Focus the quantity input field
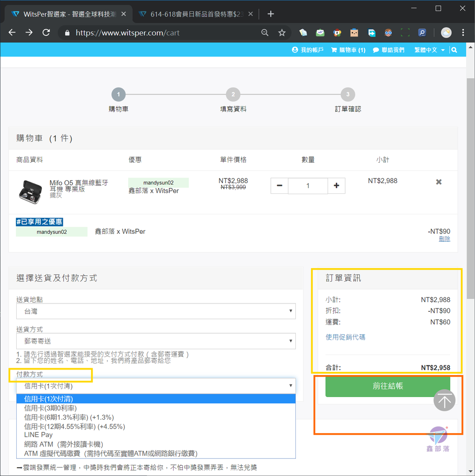475x476 pixels. [308, 185]
